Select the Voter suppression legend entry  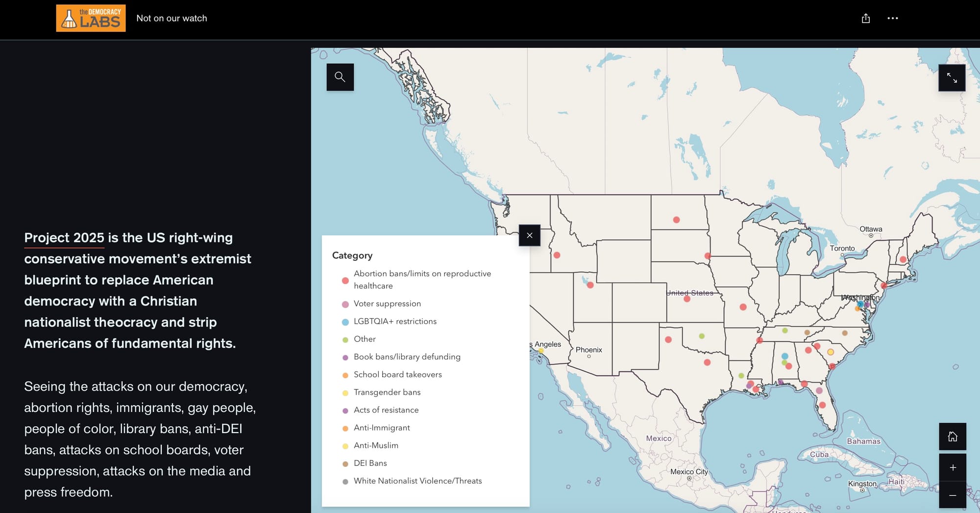[x=387, y=304]
